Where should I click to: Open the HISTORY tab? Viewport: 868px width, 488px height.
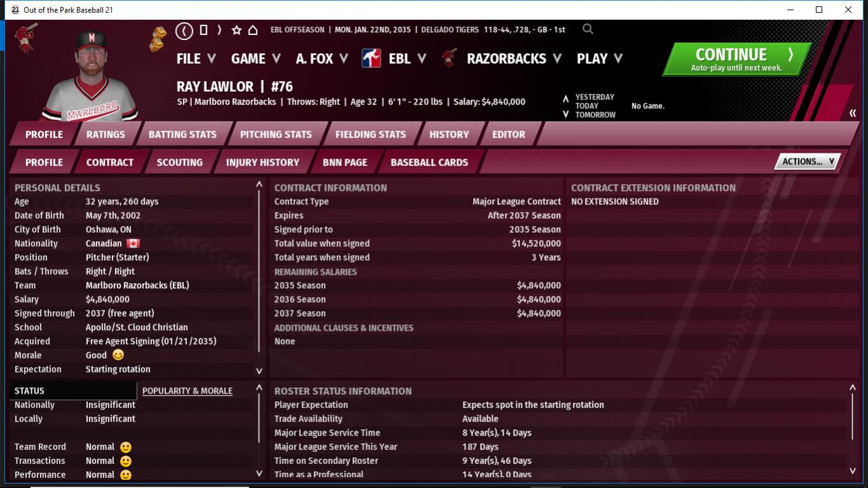449,134
